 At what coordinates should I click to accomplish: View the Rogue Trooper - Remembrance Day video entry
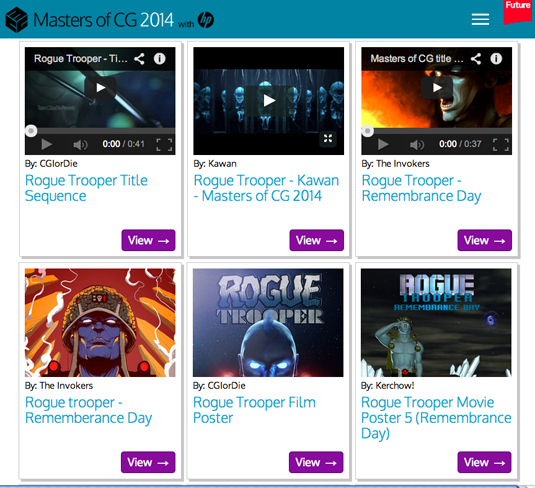click(x=485, y=240)
